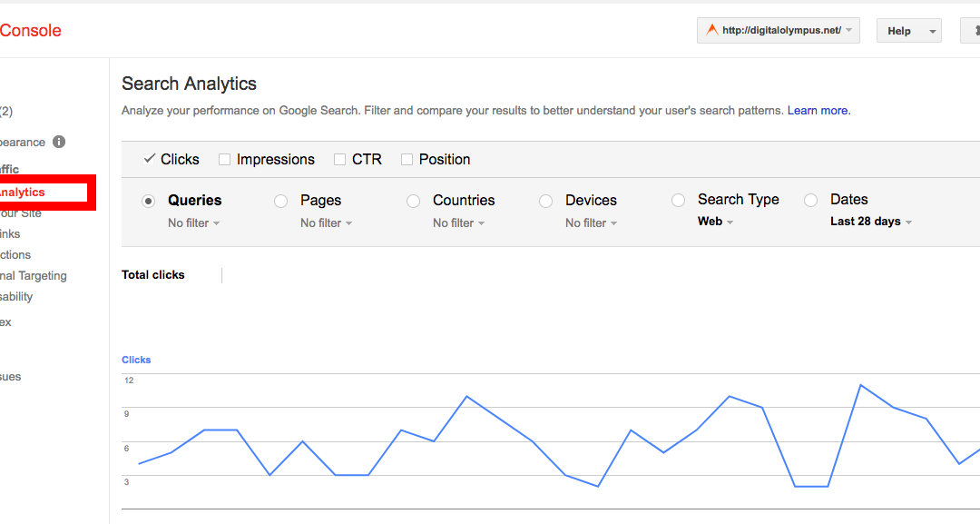This screenshot has height=524, width=980.
Task: Select the Pages radio button
Action: [x=280, y=201]
